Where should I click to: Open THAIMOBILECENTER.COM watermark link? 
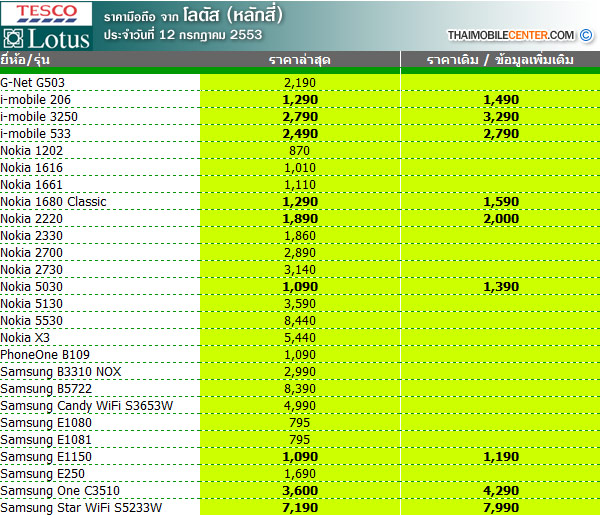(511, 35)
